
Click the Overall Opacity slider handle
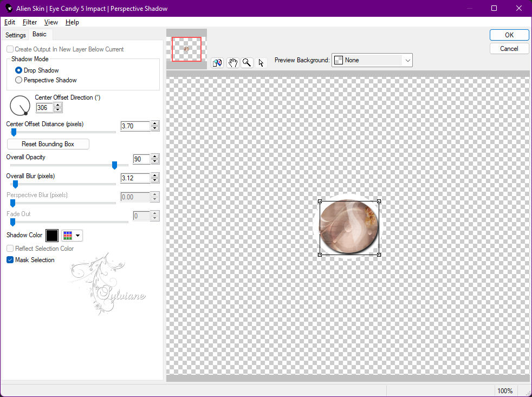[115, 165]
